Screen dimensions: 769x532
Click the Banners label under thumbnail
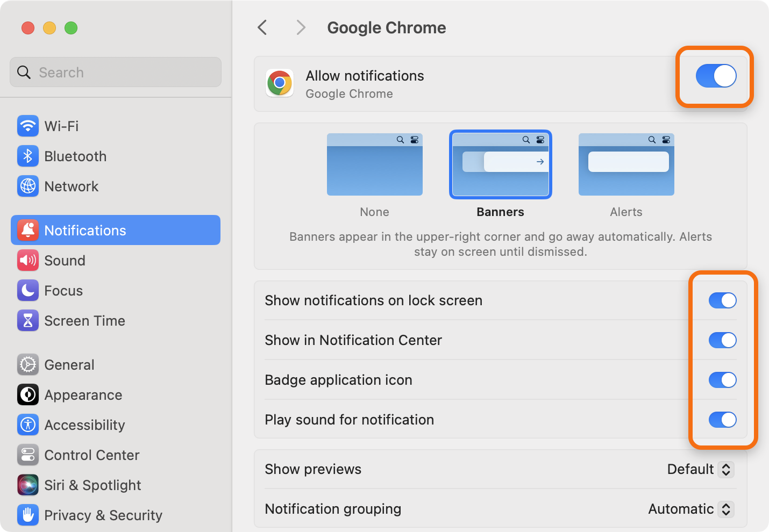(501, 212)
